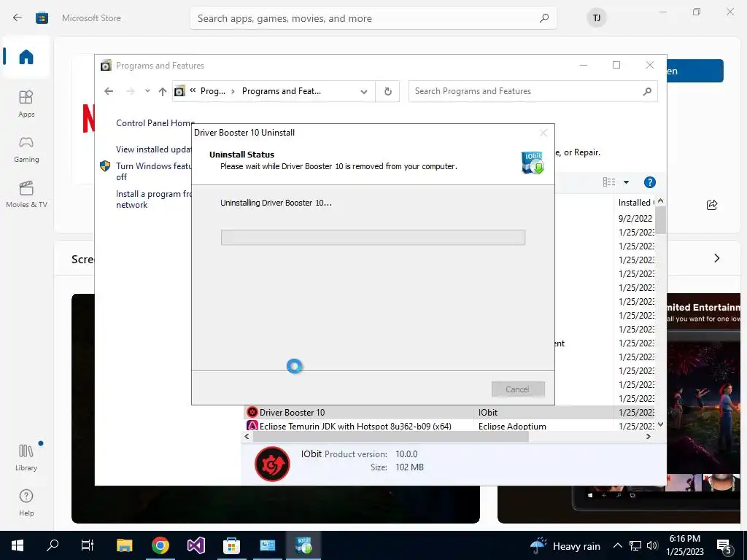Show hidden system tray icons
Viewport: 747px width, 560px height.
617,545
